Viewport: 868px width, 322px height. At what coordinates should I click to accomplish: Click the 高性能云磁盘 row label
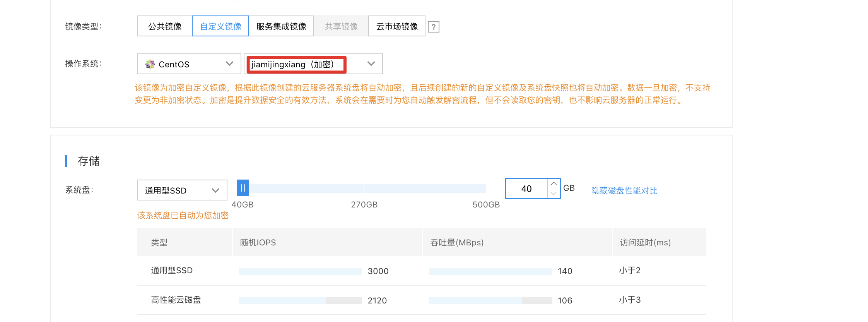[176, 300]
